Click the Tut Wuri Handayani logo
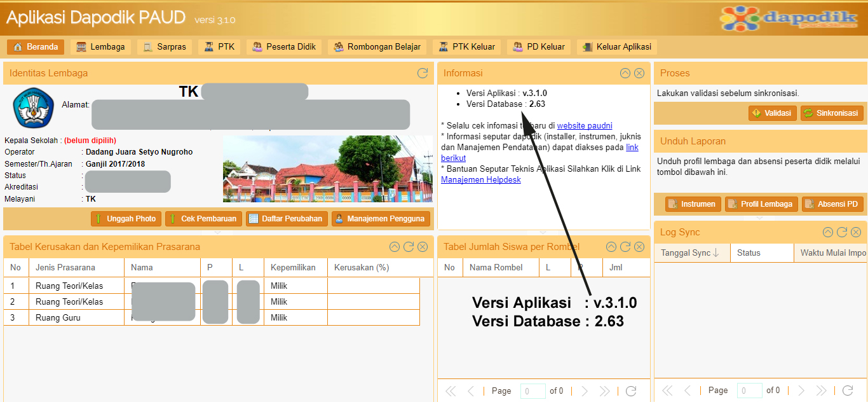 pos(34,109)
